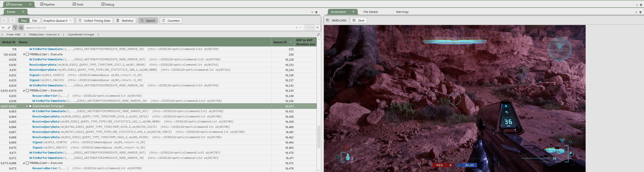The image size is (644, 172).
Task: Click the SlateRenderToTarget breadcrumb
Action: click(81, 34)
